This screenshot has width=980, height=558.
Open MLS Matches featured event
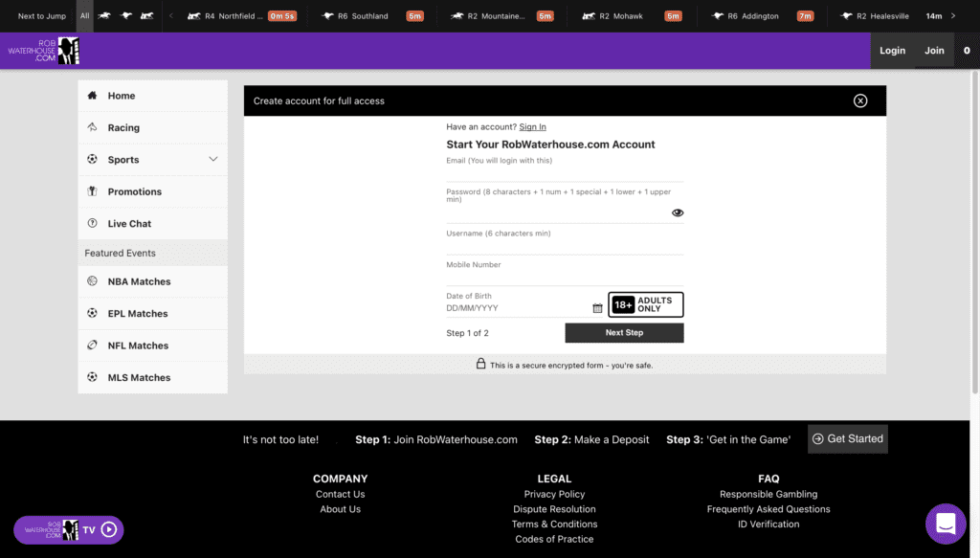(152, 377)
